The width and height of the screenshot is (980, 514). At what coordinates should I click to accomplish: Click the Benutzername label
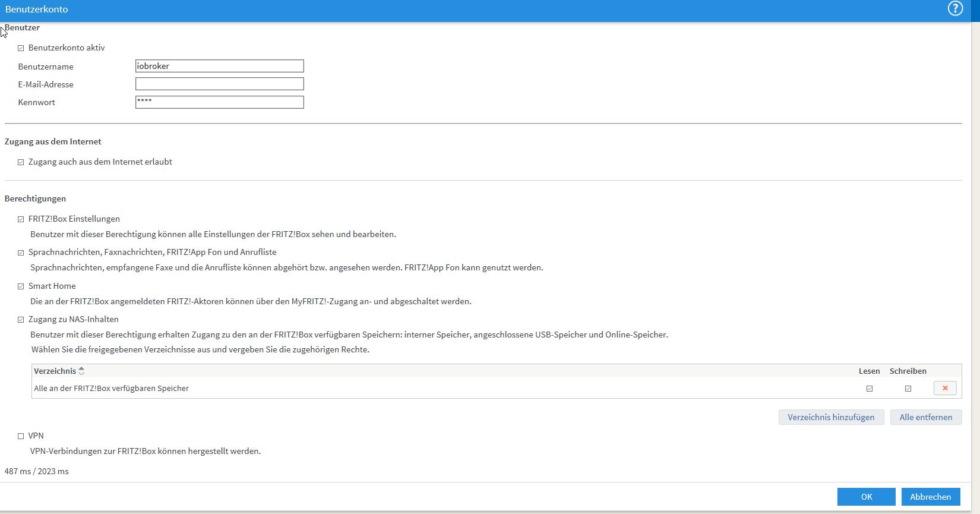(46, 67)
